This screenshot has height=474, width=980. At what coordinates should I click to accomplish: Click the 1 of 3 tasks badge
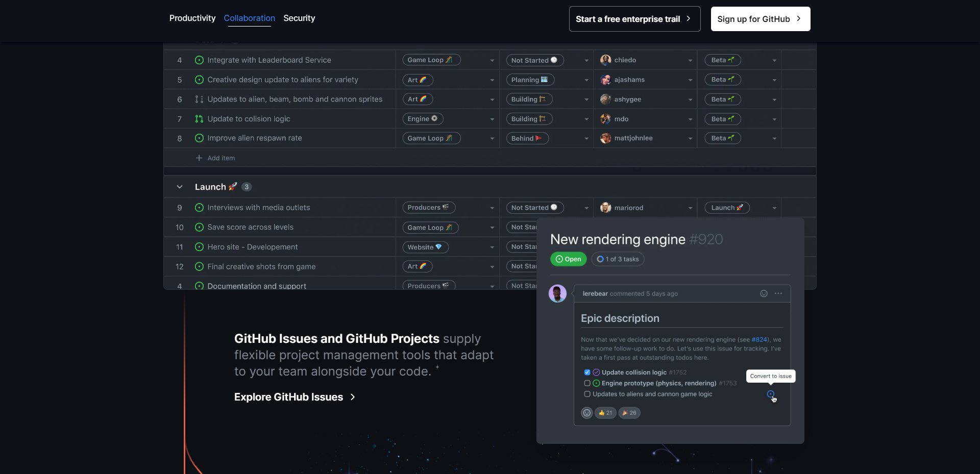pos(618,259)
